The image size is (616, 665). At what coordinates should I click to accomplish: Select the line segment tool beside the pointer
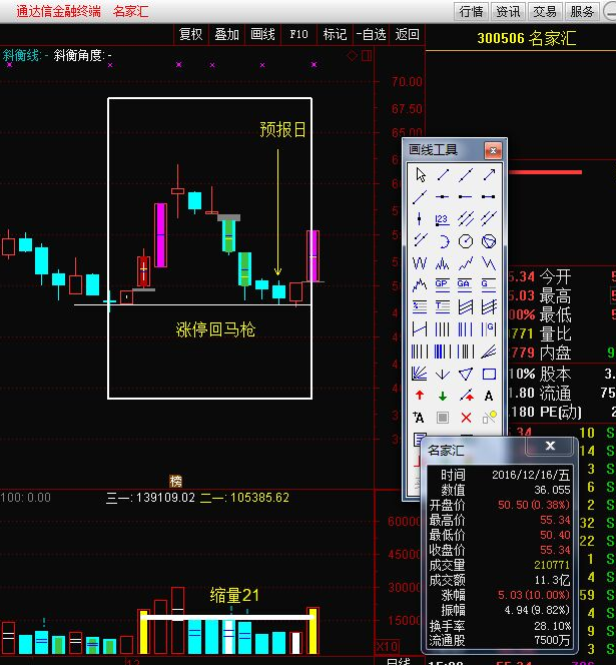(443, 175)
